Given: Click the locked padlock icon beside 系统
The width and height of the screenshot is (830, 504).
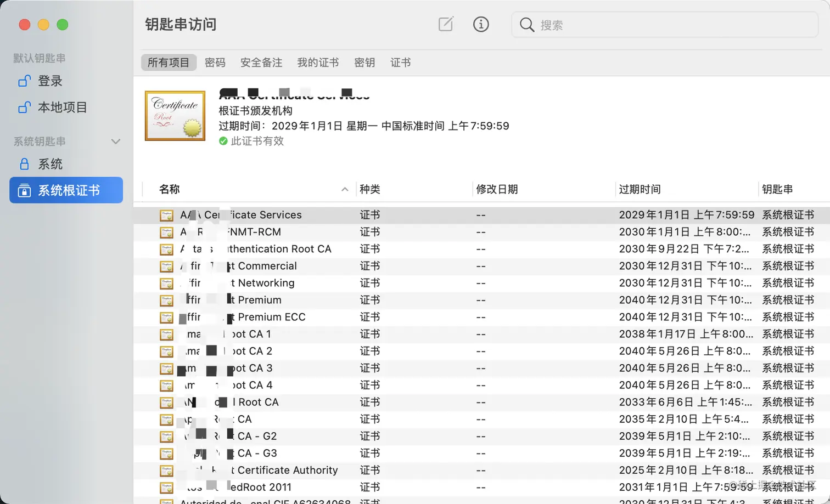Looking at the screenshot, I should click(24, 164).
